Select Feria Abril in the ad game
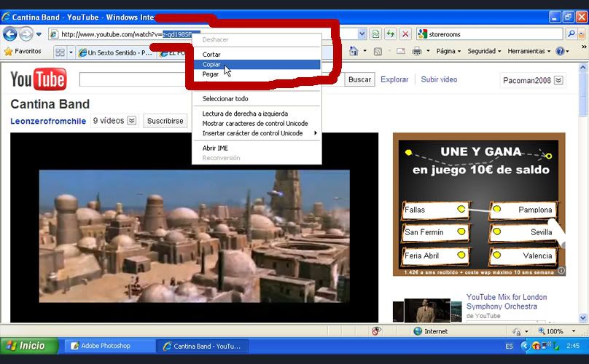This screenshot has height=364, width=589. 434,256
